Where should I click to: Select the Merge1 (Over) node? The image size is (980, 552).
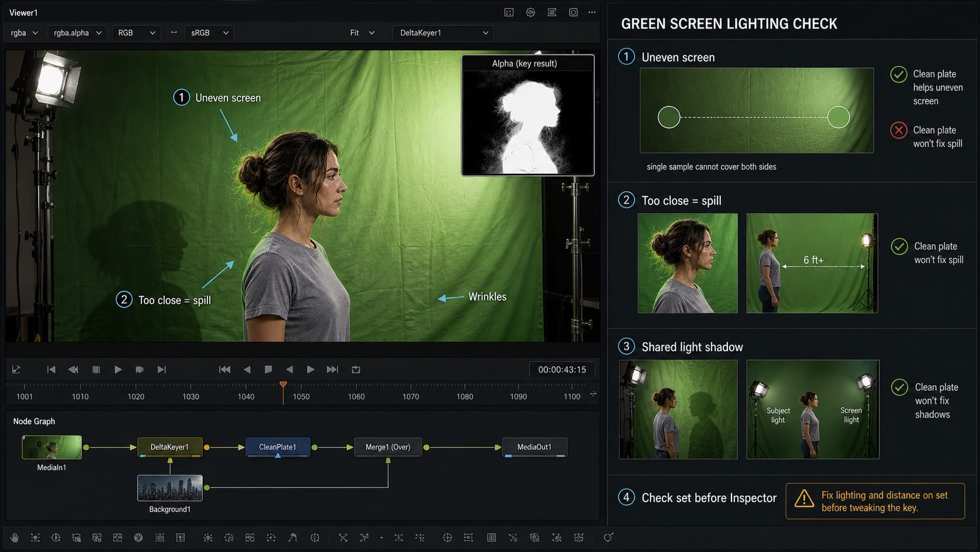(388, 447)
